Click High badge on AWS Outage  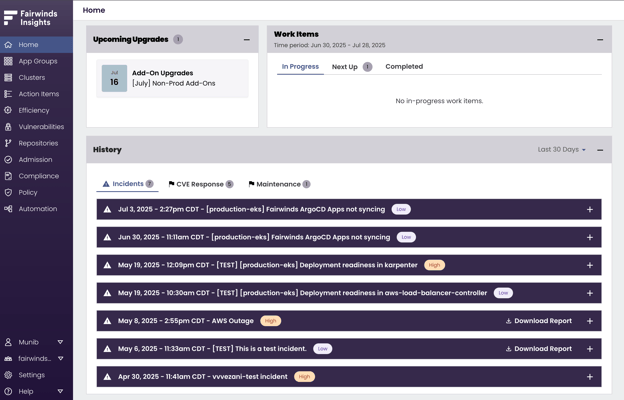tap(270, 321)
